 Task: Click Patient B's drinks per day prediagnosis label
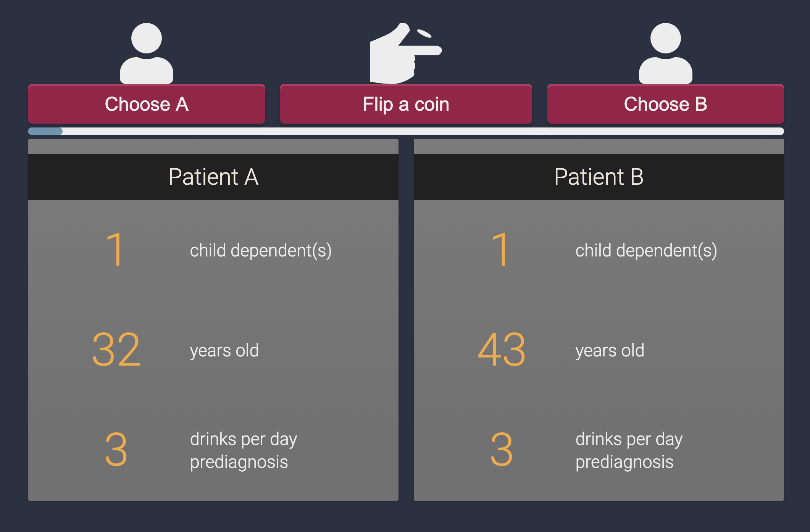click(x=629, y=450)
